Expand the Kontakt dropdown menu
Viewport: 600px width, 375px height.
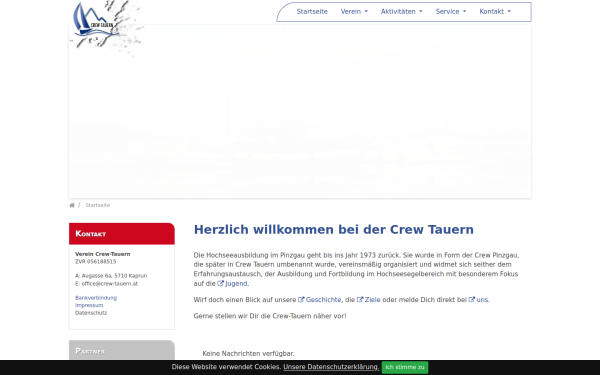tap(495, 11)
